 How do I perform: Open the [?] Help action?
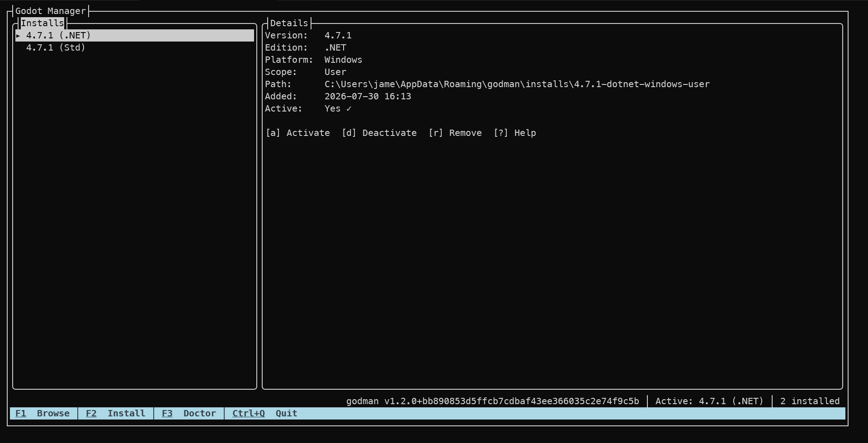pyautogui.click(x=515, y=133)
